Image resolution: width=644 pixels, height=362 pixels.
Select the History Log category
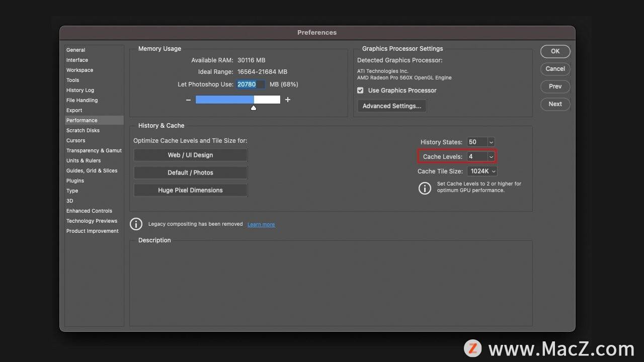click(x=80, y=90)
